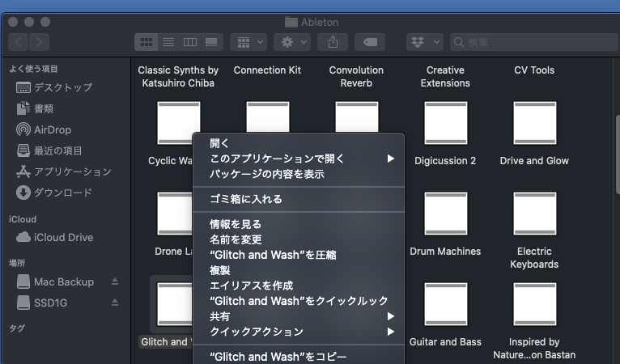Open iCloud Drive in the sidebar
This screenshot has width=620, height=364.
[54, 237]
